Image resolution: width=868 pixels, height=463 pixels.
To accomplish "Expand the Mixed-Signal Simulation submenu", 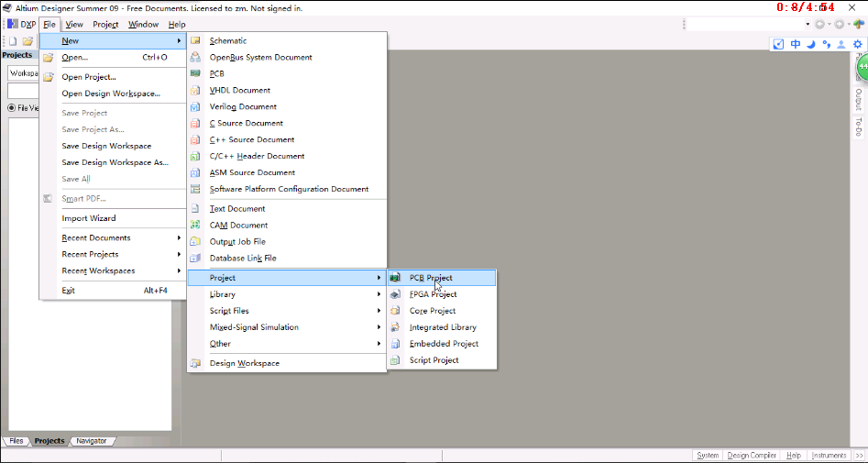I will click(287, 327).
